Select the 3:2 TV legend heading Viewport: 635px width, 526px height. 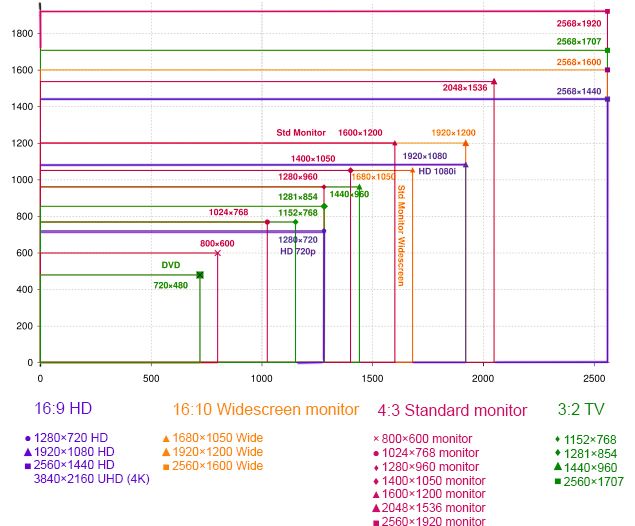point(582,409)
